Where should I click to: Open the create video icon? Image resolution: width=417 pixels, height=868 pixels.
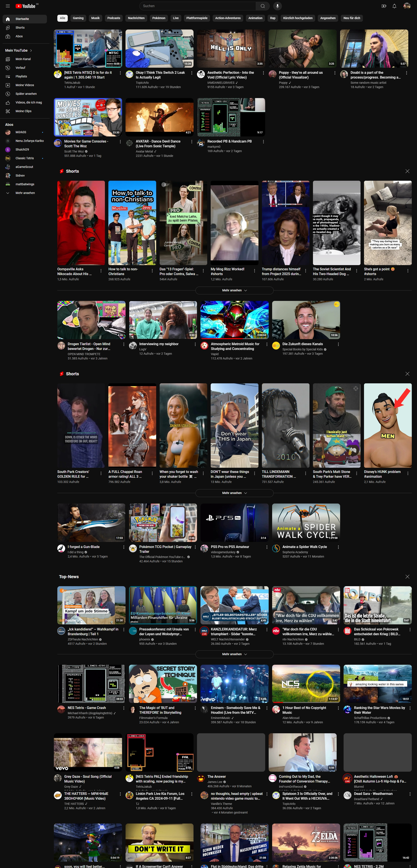point(384,6)
